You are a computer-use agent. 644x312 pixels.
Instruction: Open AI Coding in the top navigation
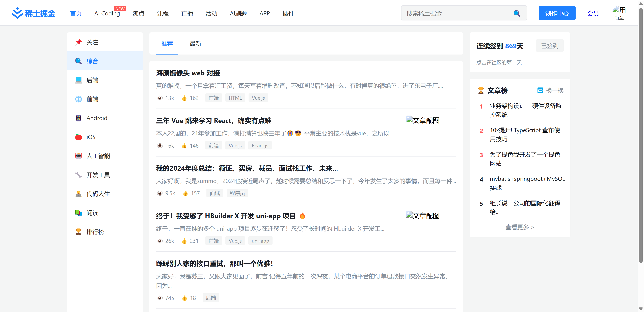tap(107, 13)
